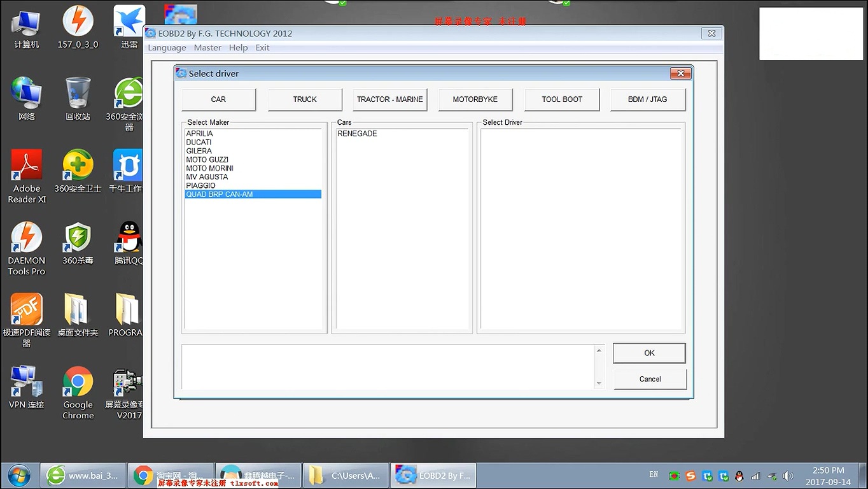Open the 千牛工作台 desktop shortcut

pos(127,171)
